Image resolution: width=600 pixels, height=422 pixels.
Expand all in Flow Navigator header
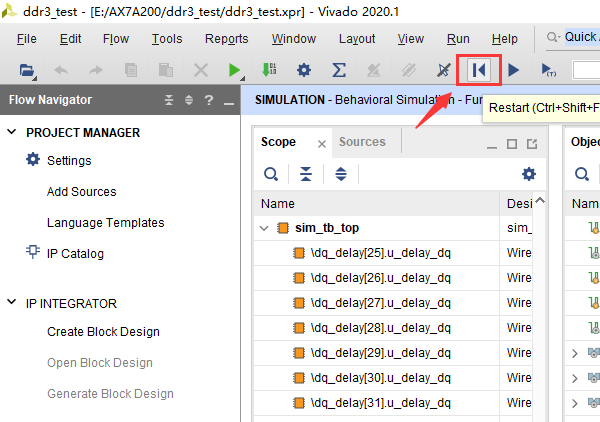[189, 100]
